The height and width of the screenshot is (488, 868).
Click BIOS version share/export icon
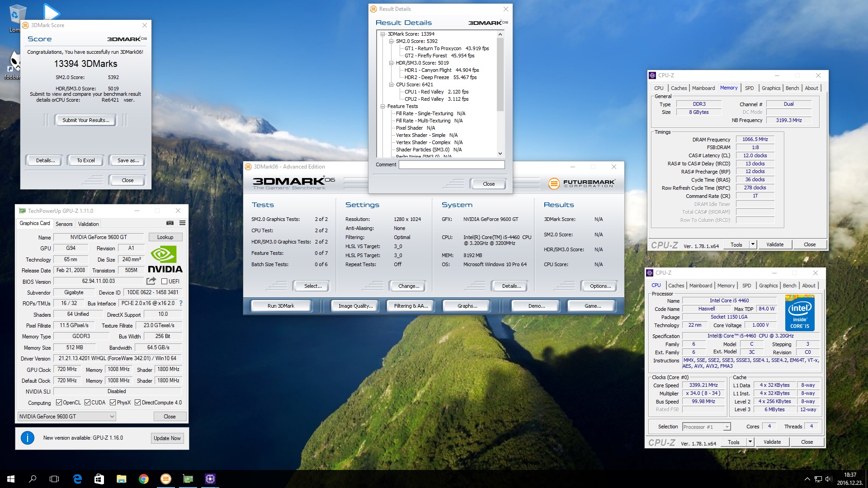[151, 281]
